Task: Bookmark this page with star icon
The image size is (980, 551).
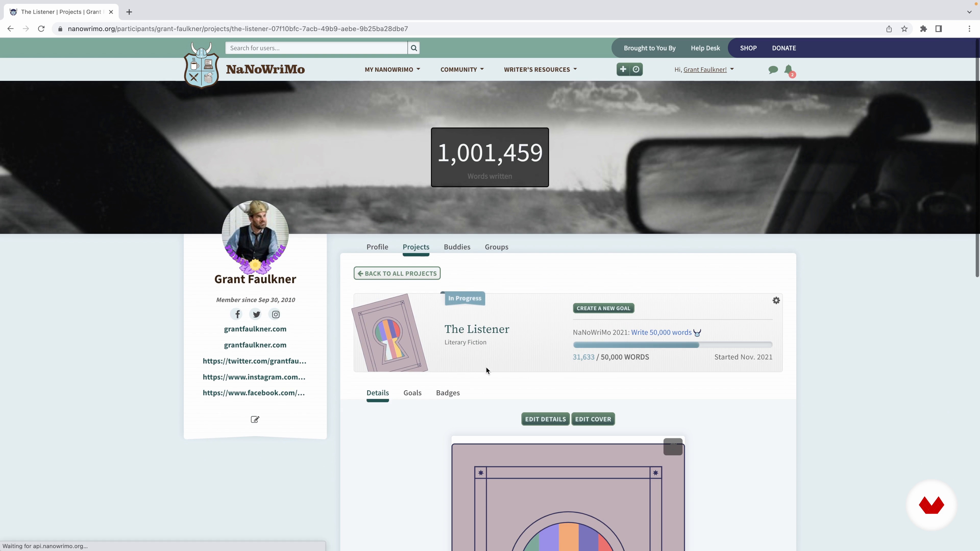Action: 904,29
